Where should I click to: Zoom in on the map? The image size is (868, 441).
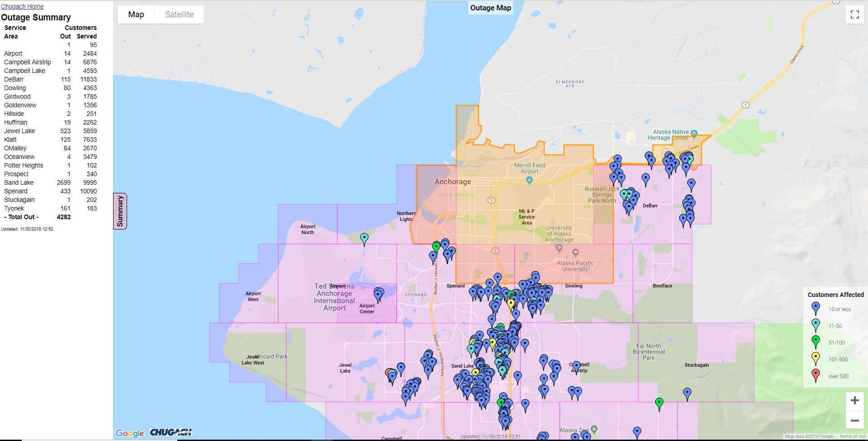click(854, 400)
